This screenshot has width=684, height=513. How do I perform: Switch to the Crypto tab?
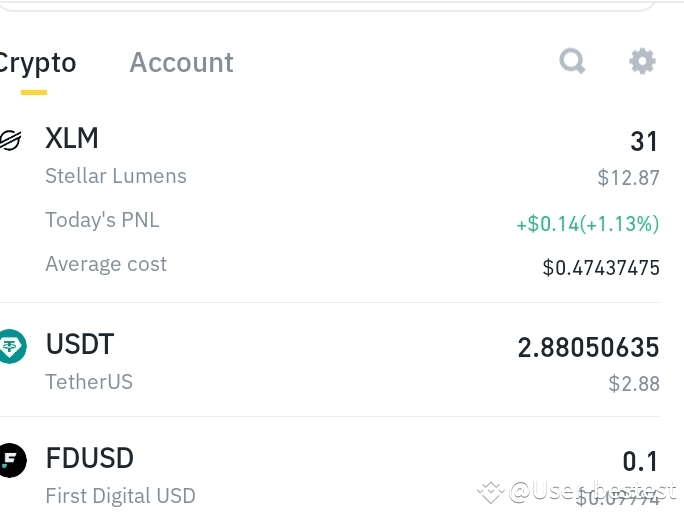(x=37, y=63)
